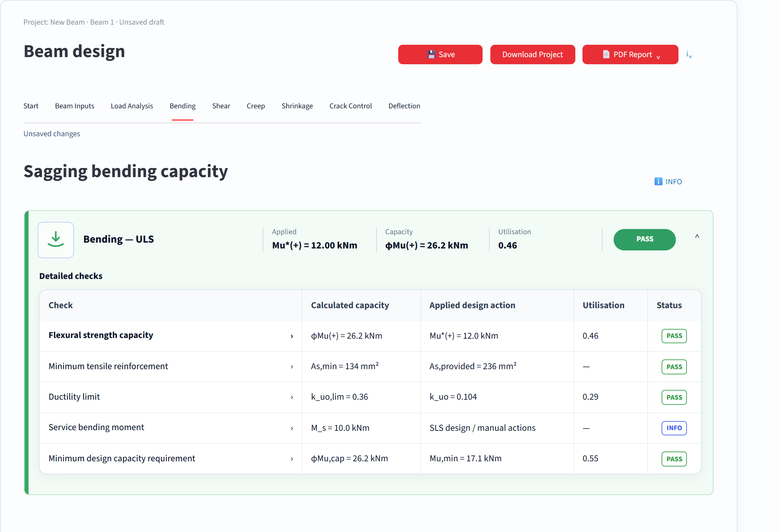Screen dimensions: 779x532
Task: Open PDF Report dropdown arrow
Action: (x=658, y=57)
